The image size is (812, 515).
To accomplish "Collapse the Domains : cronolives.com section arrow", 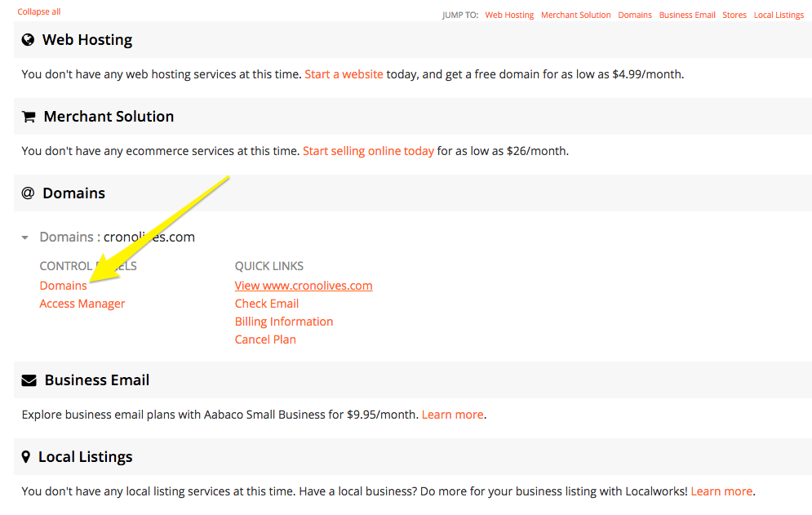I will pos(24,238).
